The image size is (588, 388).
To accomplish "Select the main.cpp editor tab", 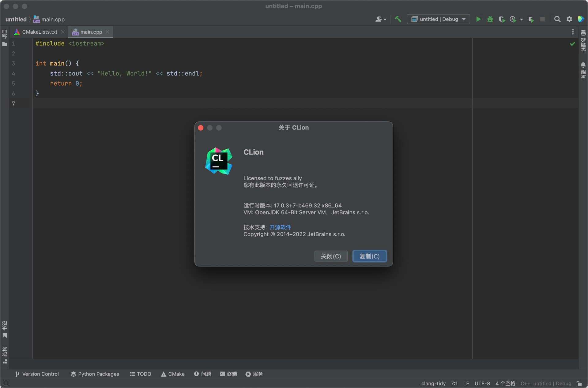I will pyautogui.click(x=91, y=32).
